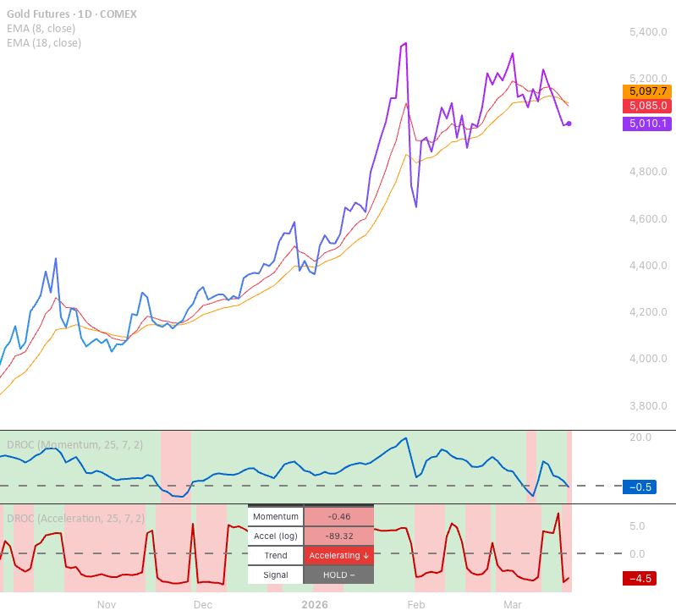Click the Dec date axis label

click(202, 605)
